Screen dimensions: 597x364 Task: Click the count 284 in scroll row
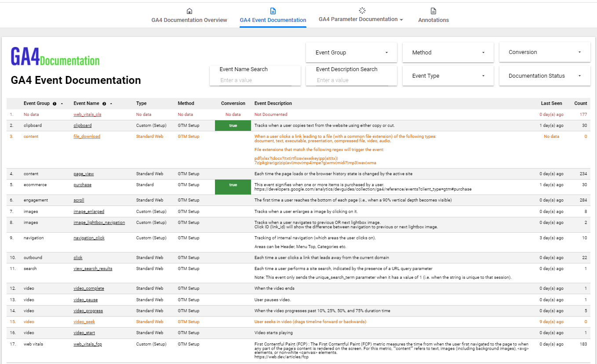coord(583,200)
